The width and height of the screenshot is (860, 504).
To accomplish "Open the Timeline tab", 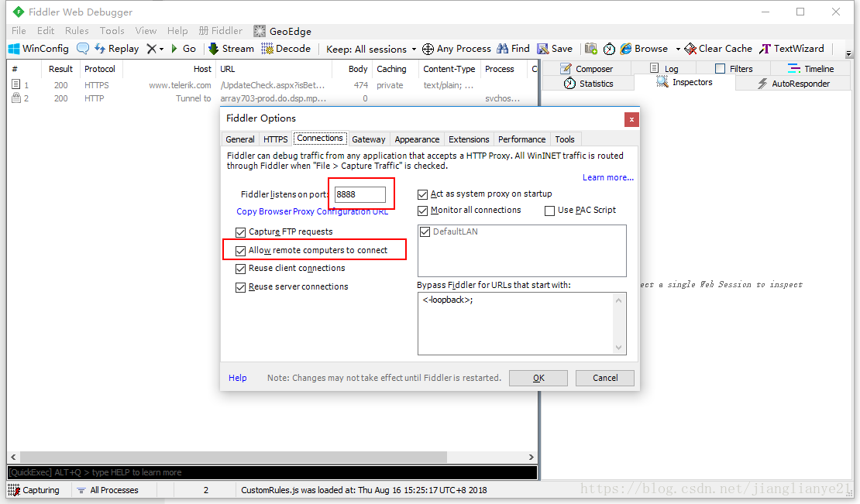I will [810, 68].
